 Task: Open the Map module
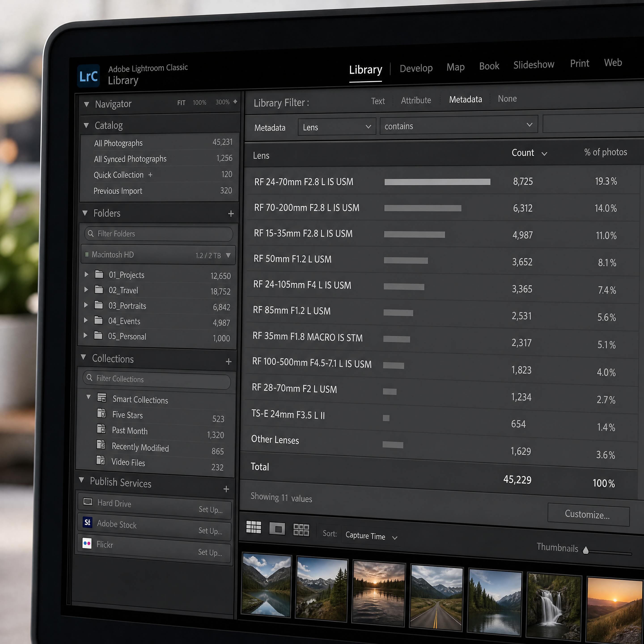click(x=455, y=67)
